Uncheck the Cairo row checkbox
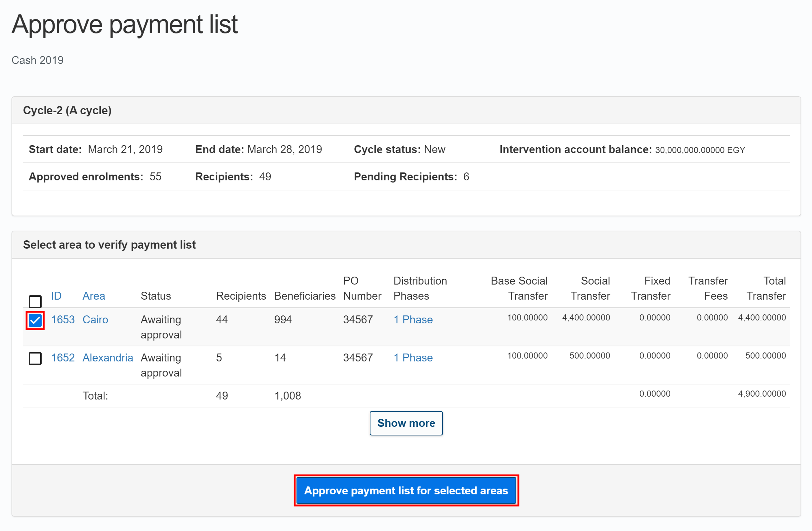 tap(35, 319)
